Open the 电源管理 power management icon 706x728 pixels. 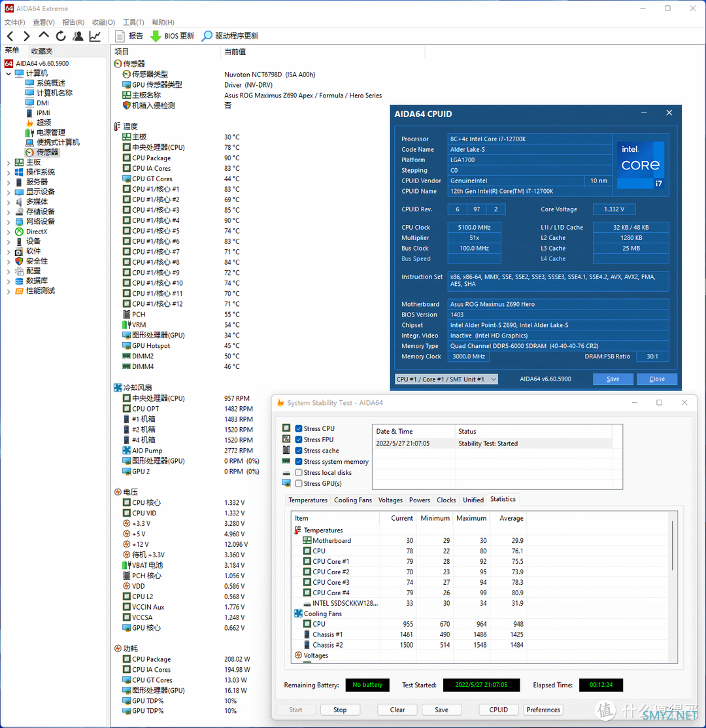click(29, 132)
